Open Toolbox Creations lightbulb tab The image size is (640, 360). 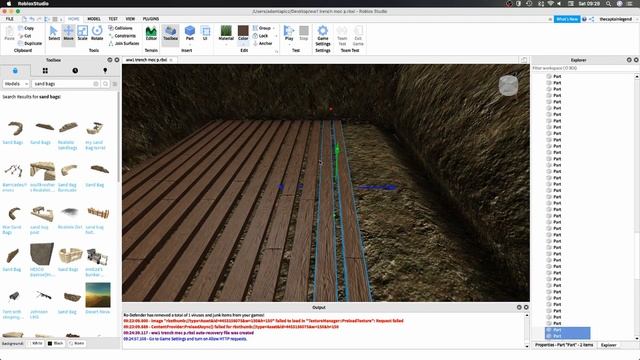105,71
